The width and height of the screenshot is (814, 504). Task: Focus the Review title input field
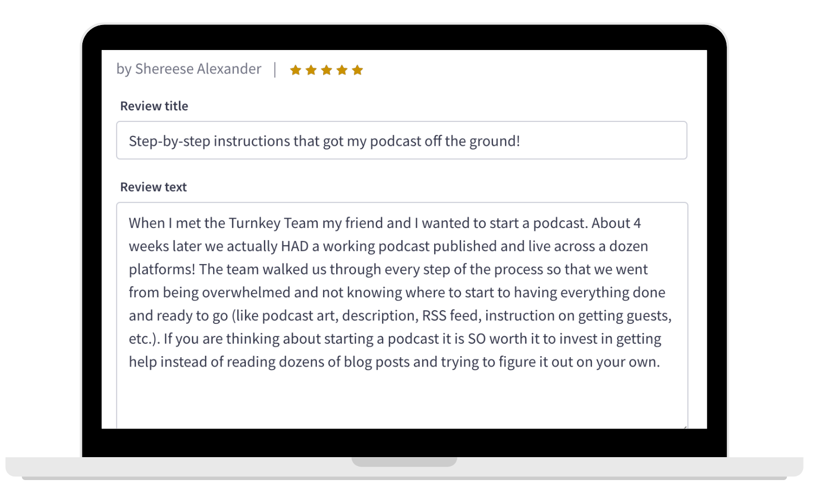401,141
